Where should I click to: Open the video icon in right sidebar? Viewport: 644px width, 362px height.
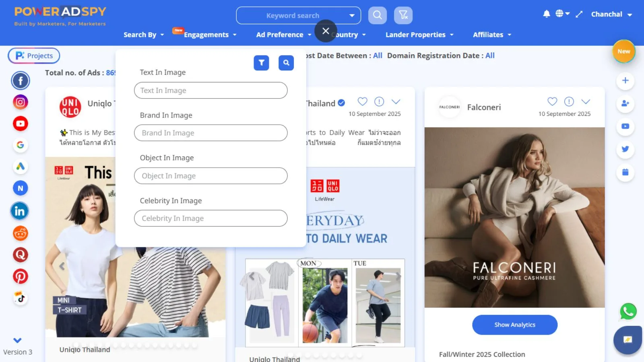(x=625, y=126)
